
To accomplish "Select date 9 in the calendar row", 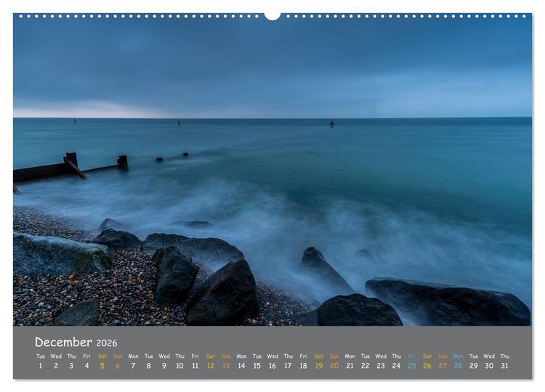I will click(164, 366).
